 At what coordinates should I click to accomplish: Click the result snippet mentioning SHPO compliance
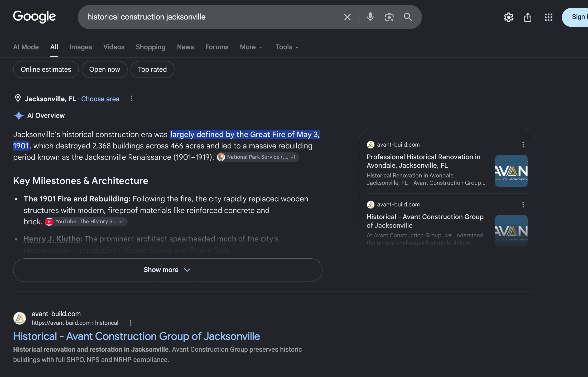pos(157,355)
